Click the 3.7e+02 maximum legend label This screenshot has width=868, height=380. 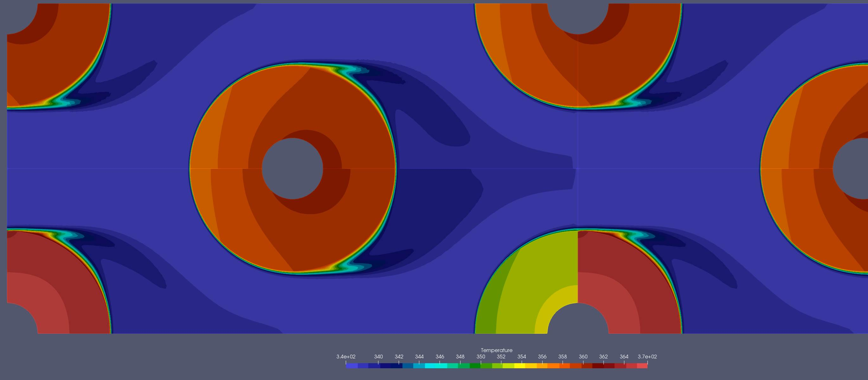(647, 357)
